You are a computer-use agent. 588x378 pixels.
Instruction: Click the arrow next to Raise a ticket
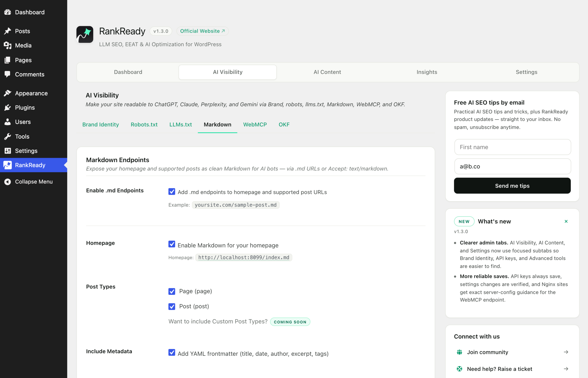(x=566, y=369)
